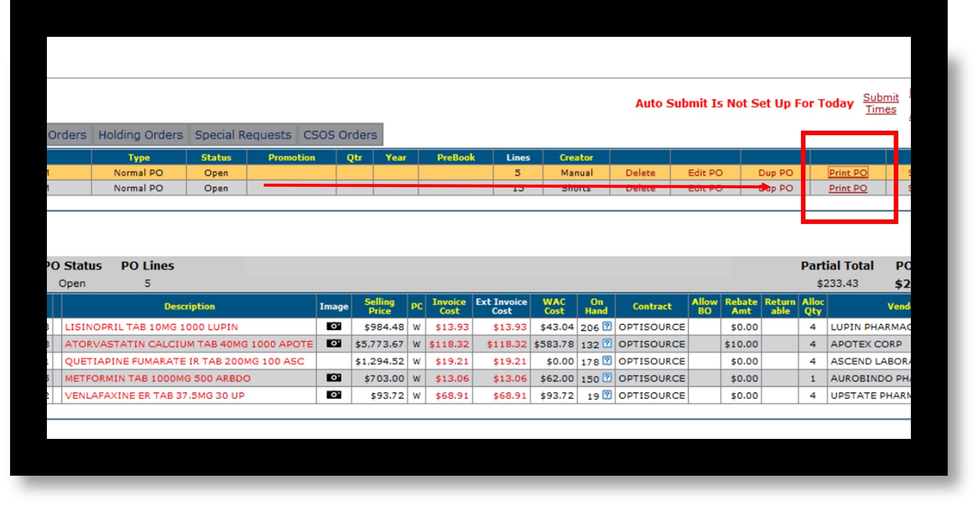Edit PO in the Manual row
Image resolution: width=980 pixels, height=508 pixels.
705,173
